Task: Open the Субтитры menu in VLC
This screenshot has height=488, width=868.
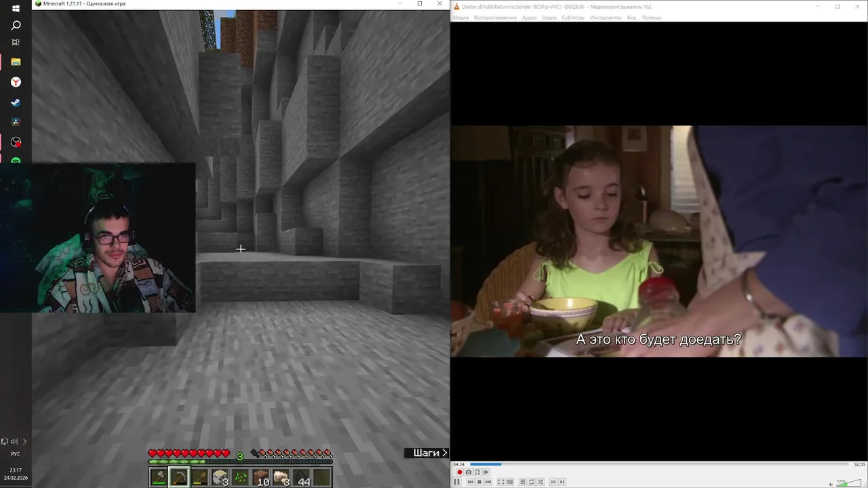Action: coord(573,18)
